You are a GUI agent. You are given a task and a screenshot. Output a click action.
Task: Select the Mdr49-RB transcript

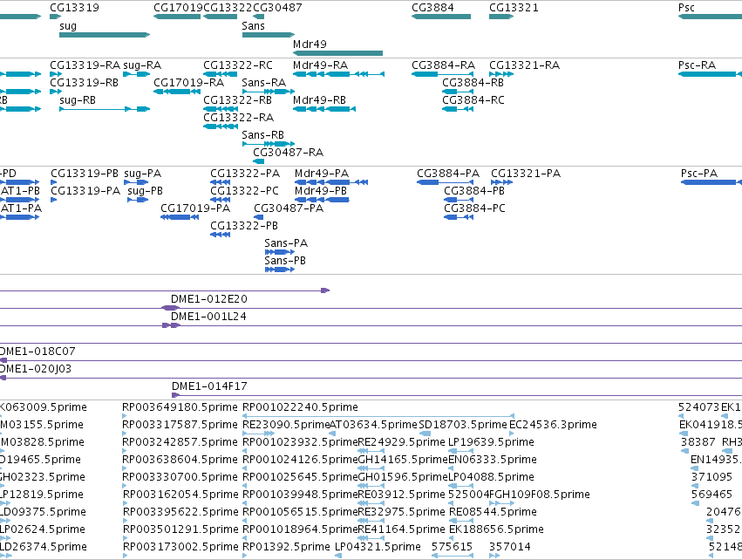pyautogui.click(x=324, y=109)
